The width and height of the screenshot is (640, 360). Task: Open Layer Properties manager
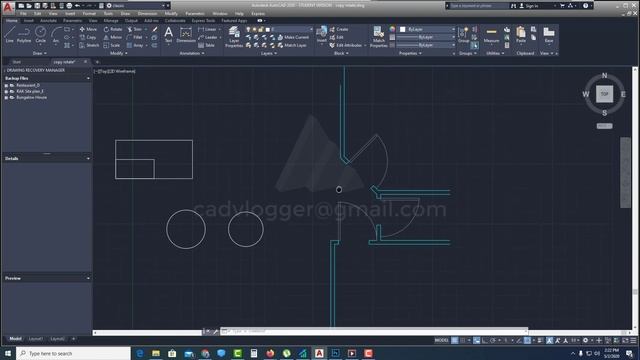click(234, 37)
